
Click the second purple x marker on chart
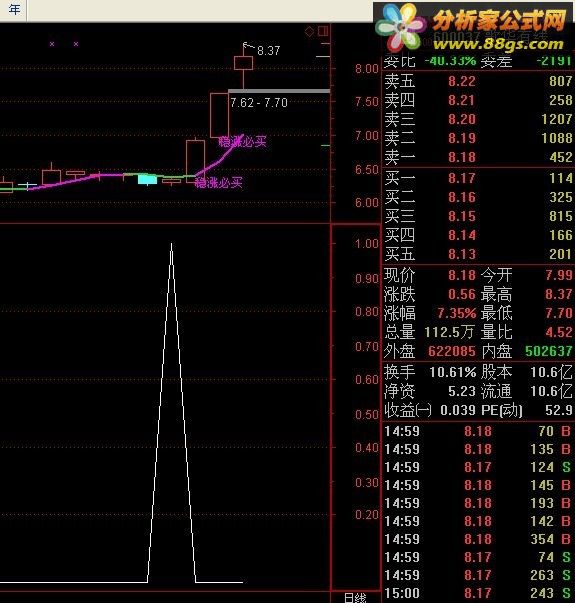coord(76,44)
